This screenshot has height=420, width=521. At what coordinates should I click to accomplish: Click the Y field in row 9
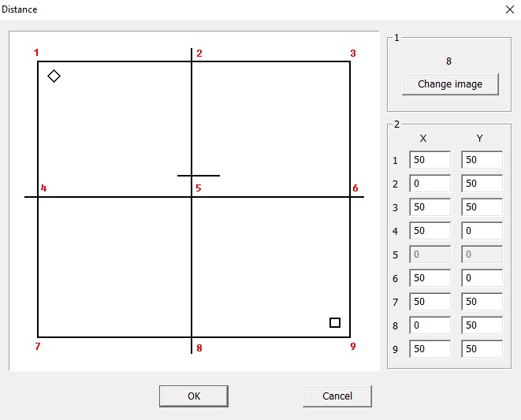(482, 348)
